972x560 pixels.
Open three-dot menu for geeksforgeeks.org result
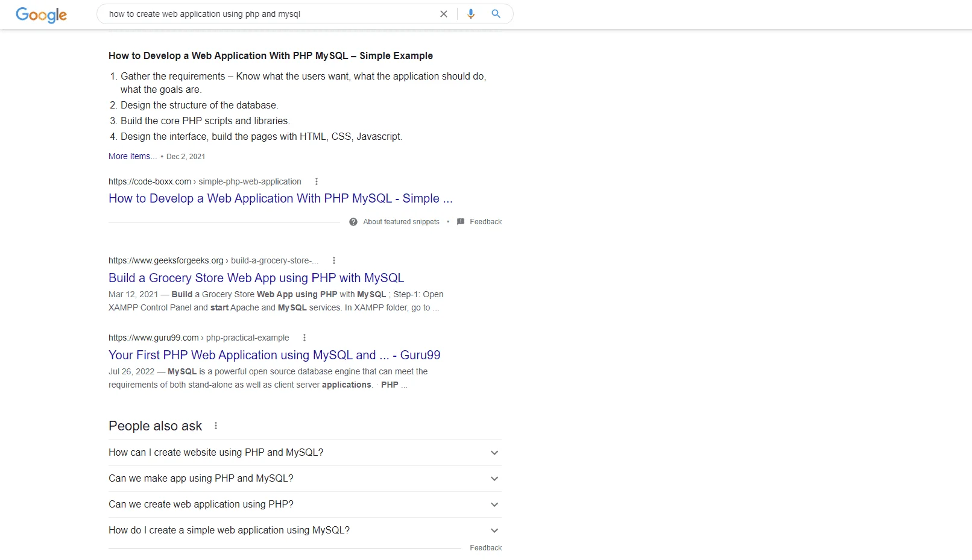pos(334,260)
